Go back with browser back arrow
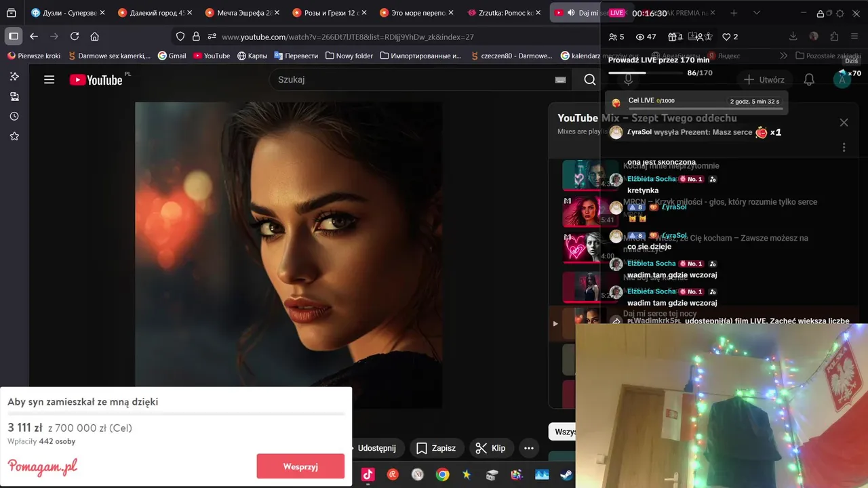The width and height of the screenshot is (868, 488). (x=34, y=37)
